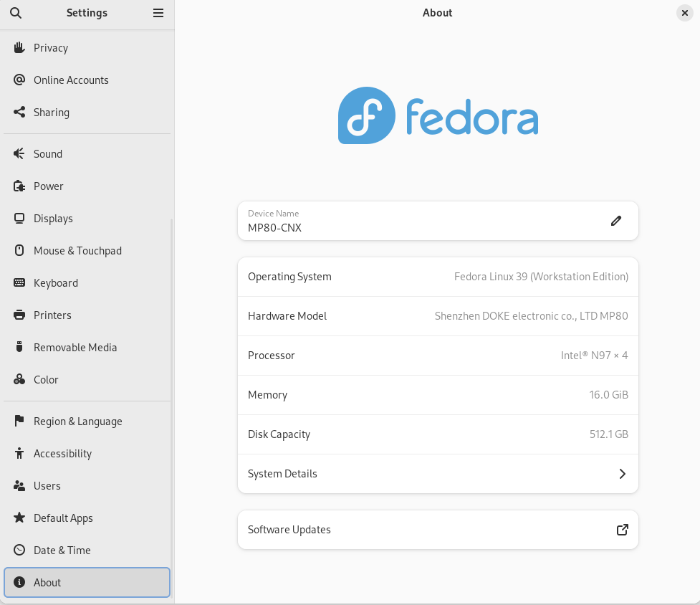Click the 'Intel® N97 × 4' value
Screen dimensions: 700x605
(x=594, y=356)
